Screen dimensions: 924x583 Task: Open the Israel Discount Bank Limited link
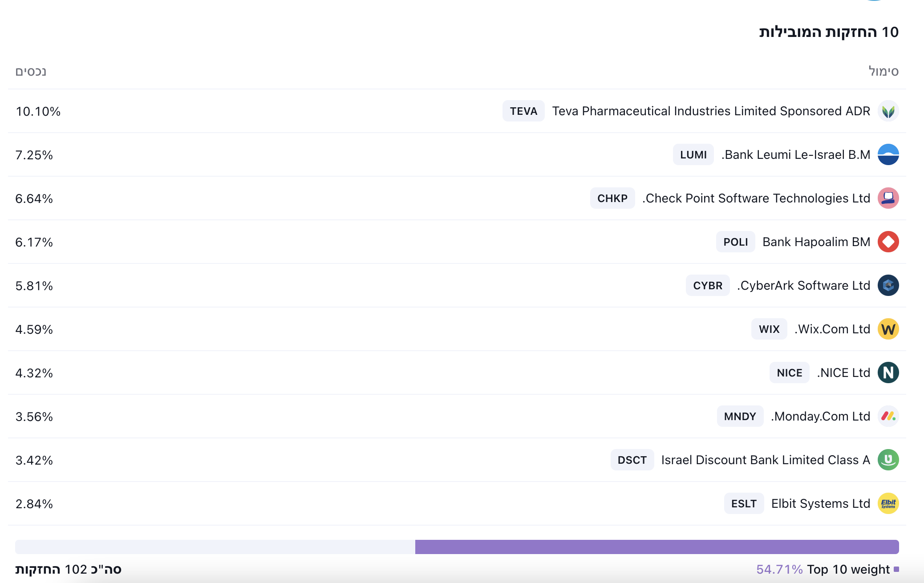[x=765, y=460]
